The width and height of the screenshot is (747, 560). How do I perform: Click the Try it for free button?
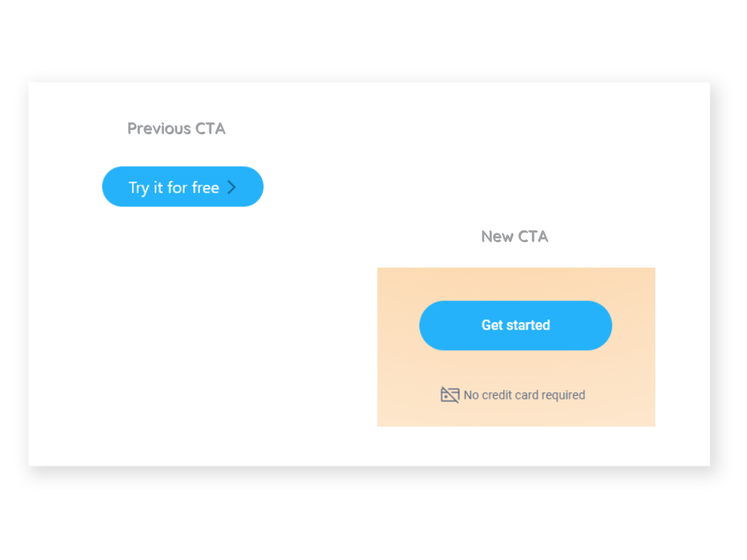coord(182,187)
